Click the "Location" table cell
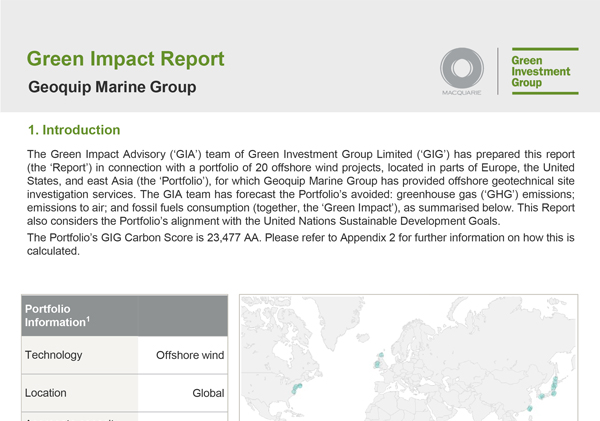 pos(80,393)
